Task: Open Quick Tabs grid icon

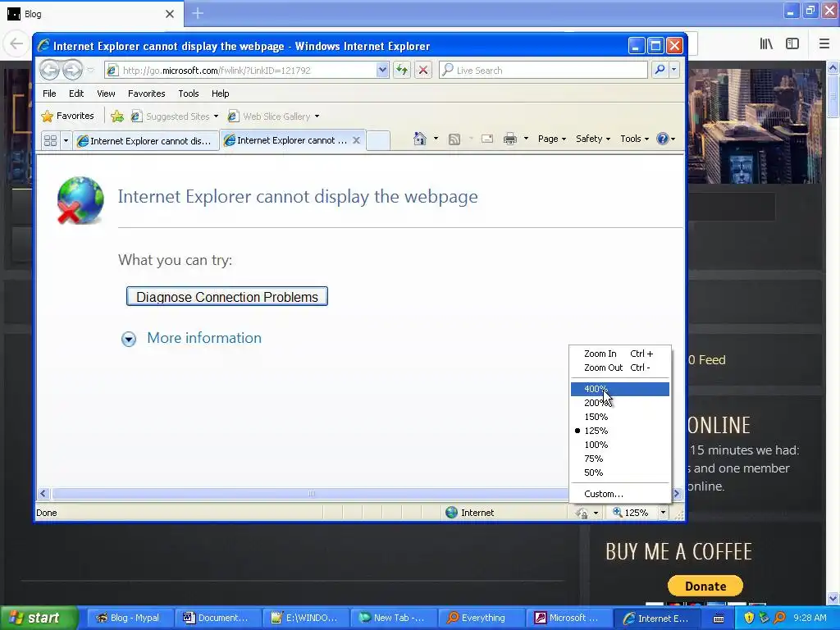Action: point(50,140)
